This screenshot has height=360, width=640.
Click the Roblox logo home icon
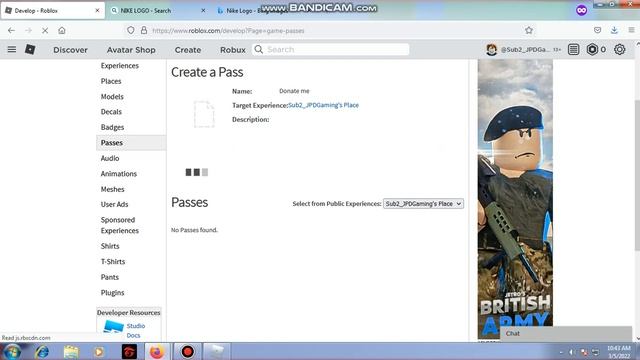pos(30,49)
